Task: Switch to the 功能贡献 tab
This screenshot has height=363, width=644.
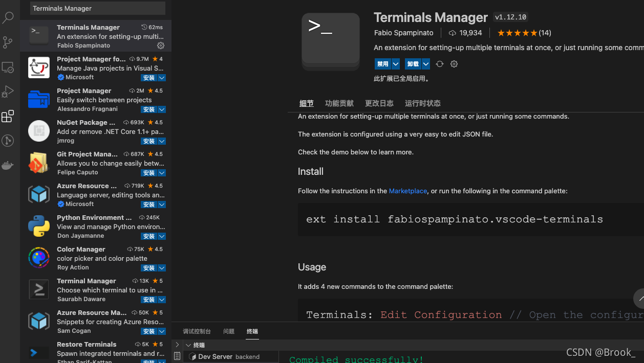Action: click(339, 103)
